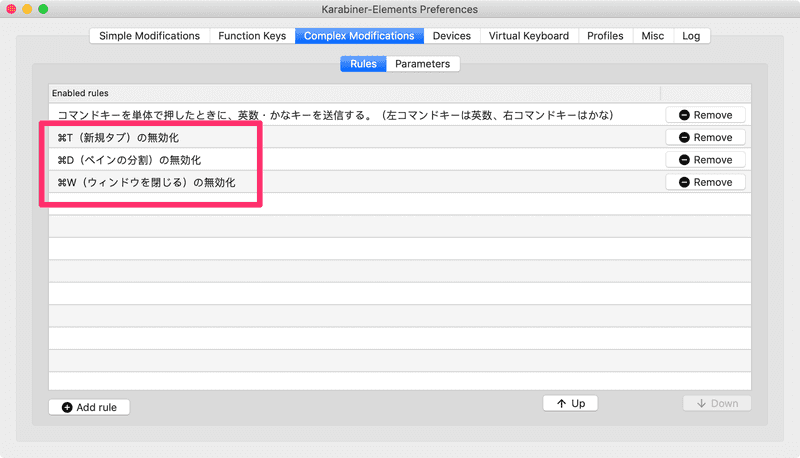The image size is (800, 458).
Task: Open the Profiles tab
Action: (x=605, y=36)
